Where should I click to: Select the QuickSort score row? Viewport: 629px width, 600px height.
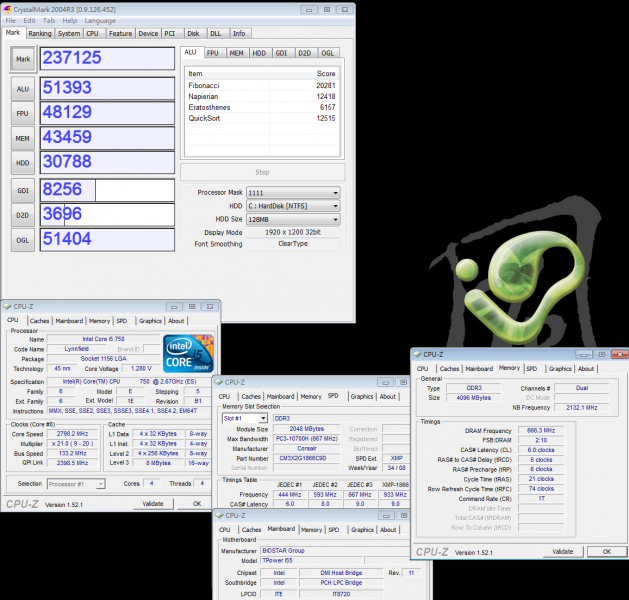(x=262, y=118)
